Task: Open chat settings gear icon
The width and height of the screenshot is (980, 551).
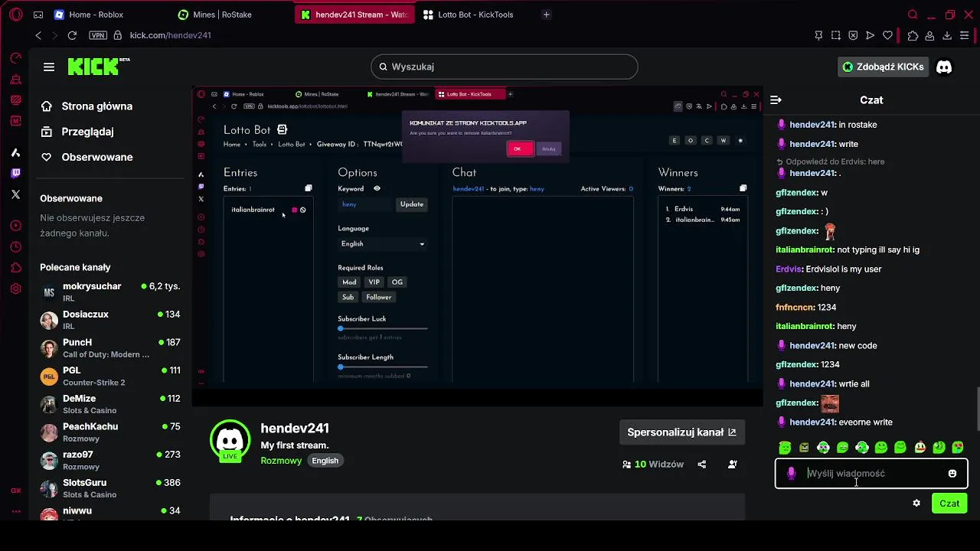Action: (x=916, y=503)
